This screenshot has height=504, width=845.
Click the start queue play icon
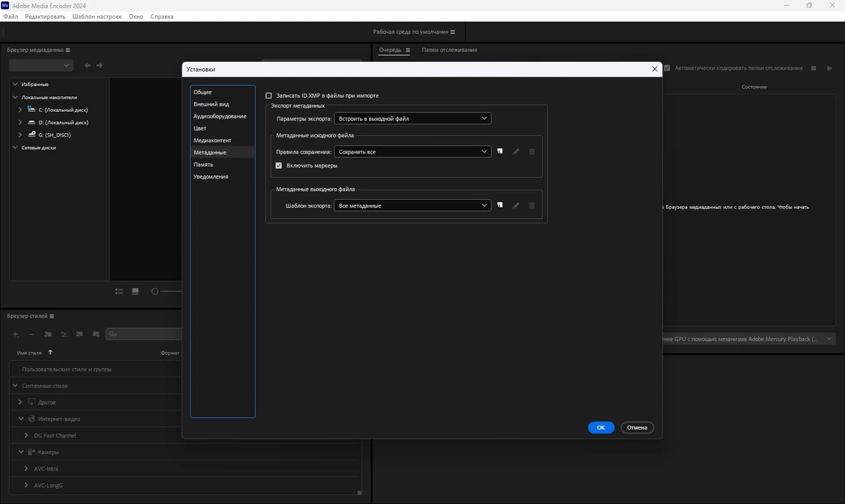[x=830, y=68]
